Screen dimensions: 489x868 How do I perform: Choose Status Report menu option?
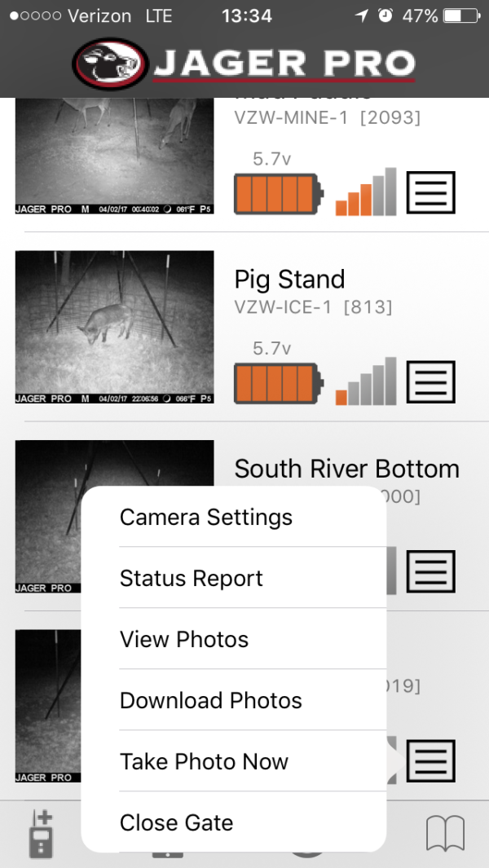click(192, 579)
